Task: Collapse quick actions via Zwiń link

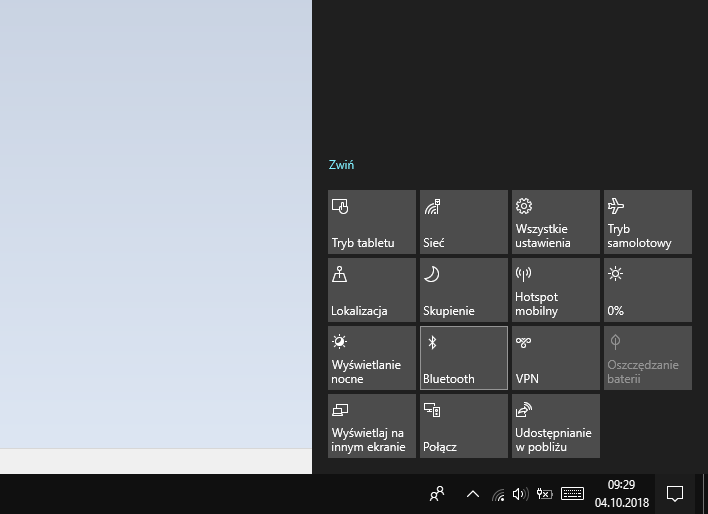Action: 341,165
